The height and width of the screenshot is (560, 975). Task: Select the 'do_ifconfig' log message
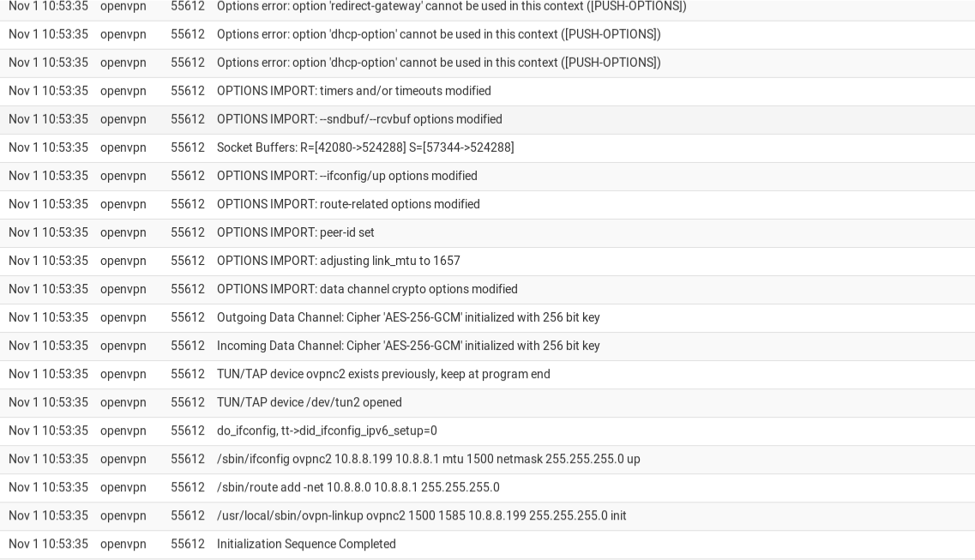pos(327,431)
